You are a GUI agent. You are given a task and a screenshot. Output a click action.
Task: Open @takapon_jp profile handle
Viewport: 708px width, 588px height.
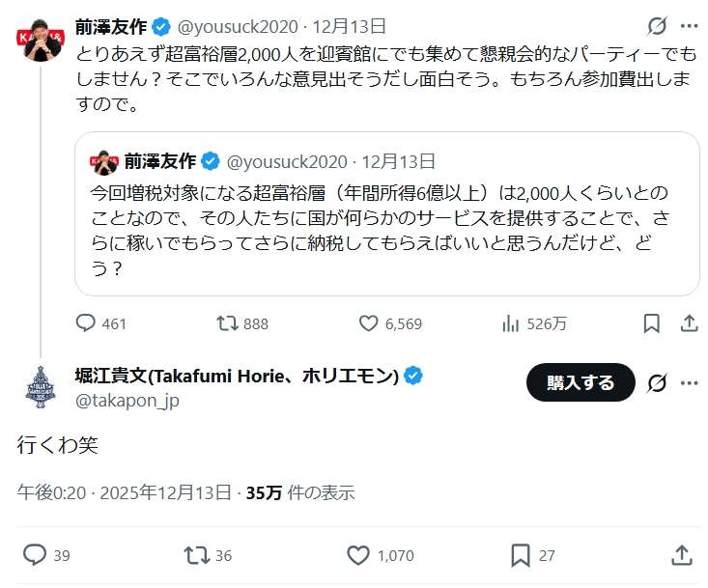pos(127,401)
